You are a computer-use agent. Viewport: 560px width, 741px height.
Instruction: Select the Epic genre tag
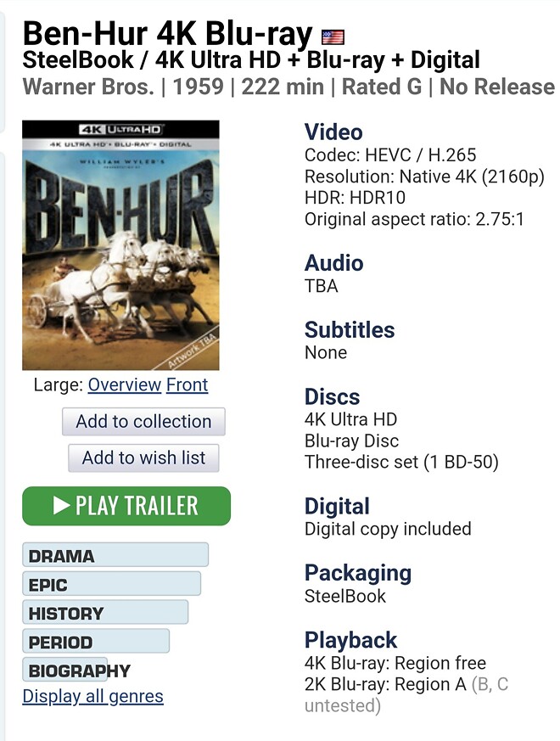(x=111, y=584)
